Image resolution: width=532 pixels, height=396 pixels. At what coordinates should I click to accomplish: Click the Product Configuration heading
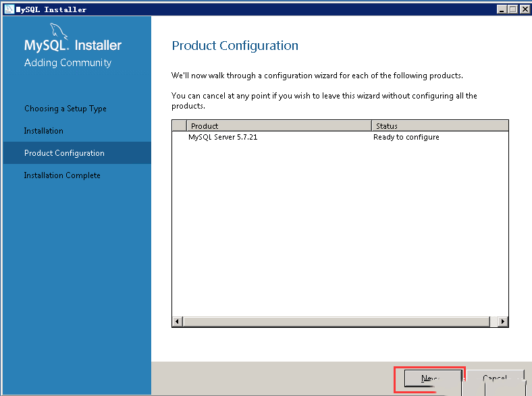tap(235, 46)
